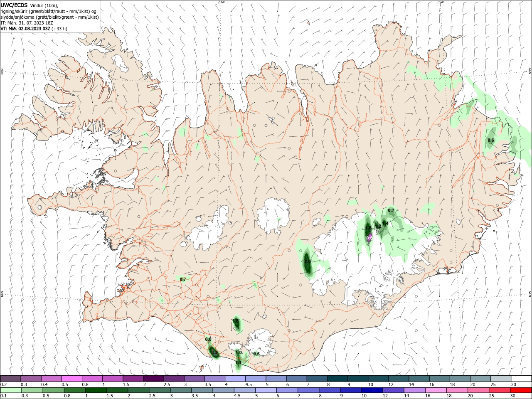Click the purple-shaded 0.6 snowfall value
Image resolution: width=532 pixels, height=399 pixels.
click(369, 238)
